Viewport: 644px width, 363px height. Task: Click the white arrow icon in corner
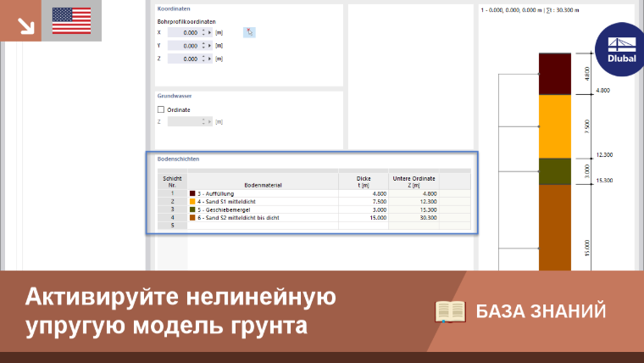pyautogui.click(x=26, y=26)
